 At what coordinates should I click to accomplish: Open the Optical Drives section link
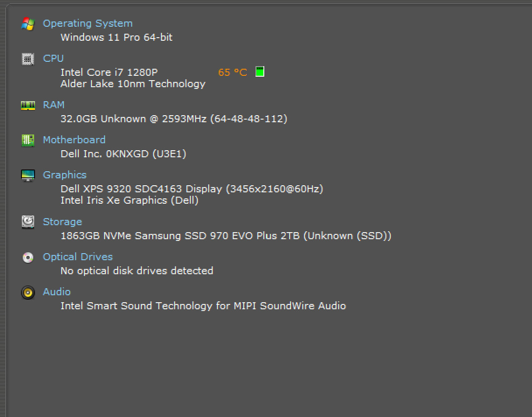click(78, 257)
